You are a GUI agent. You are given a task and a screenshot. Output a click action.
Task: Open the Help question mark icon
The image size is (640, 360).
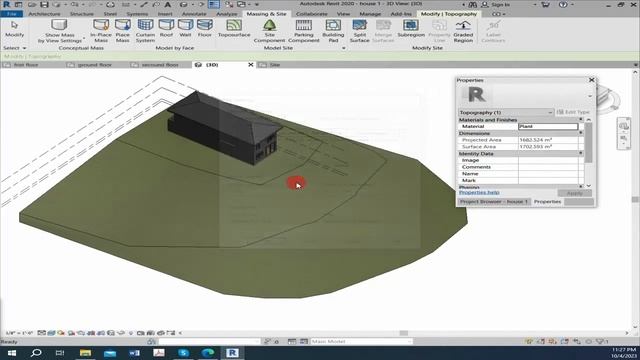pyautogui.click(x=563, y=4)
